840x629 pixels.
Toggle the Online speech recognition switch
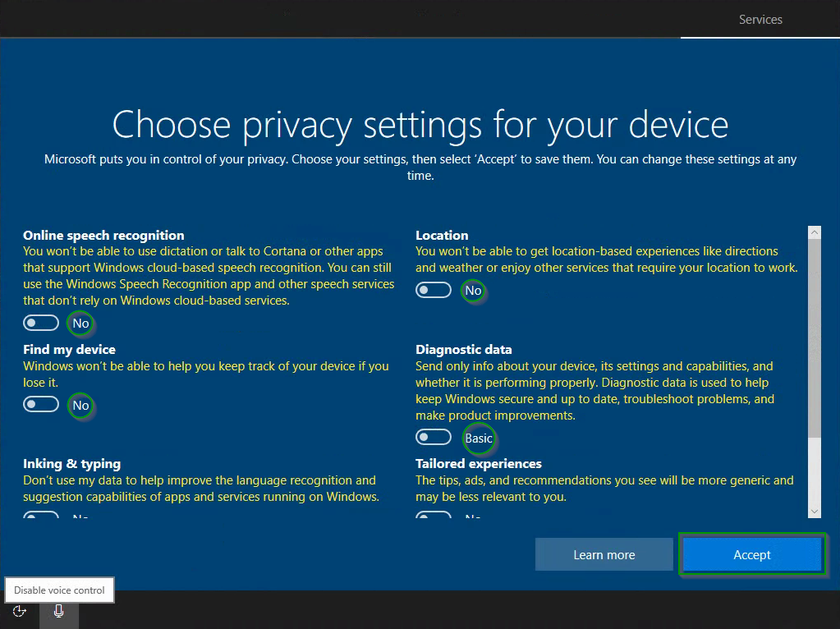[x=41, y=323]
